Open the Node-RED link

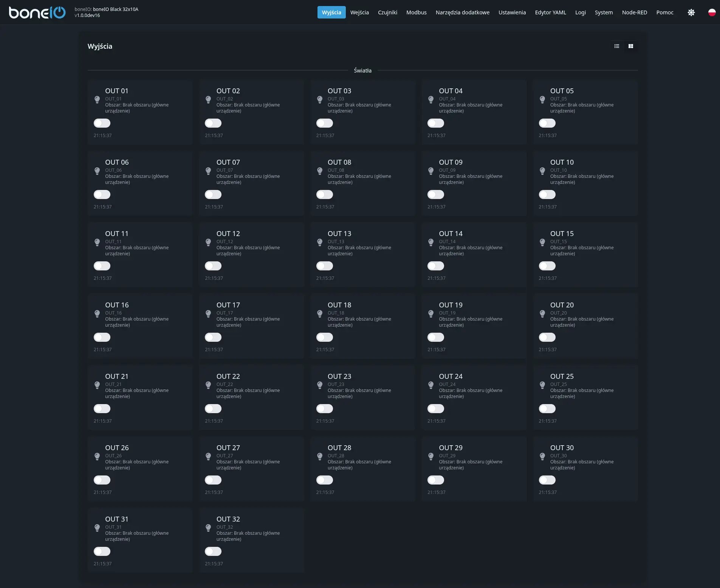click(634, 12)
